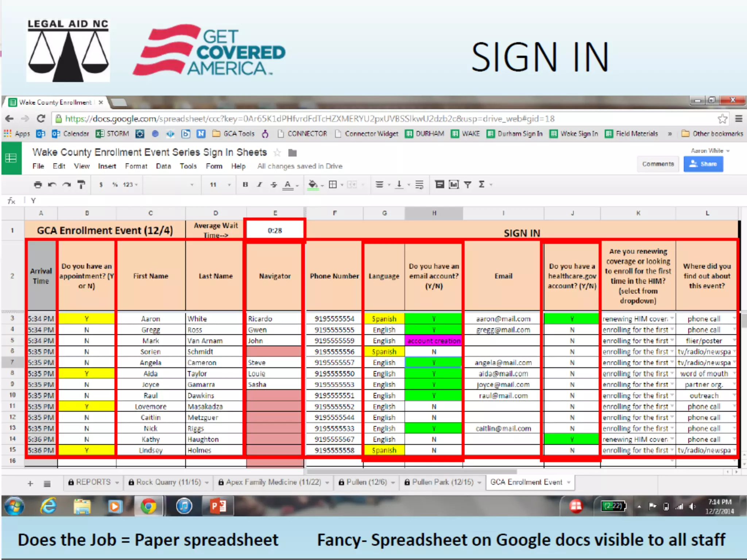Click the Comments button
Screen dimensions: 747x560
[x=658, y=164]
